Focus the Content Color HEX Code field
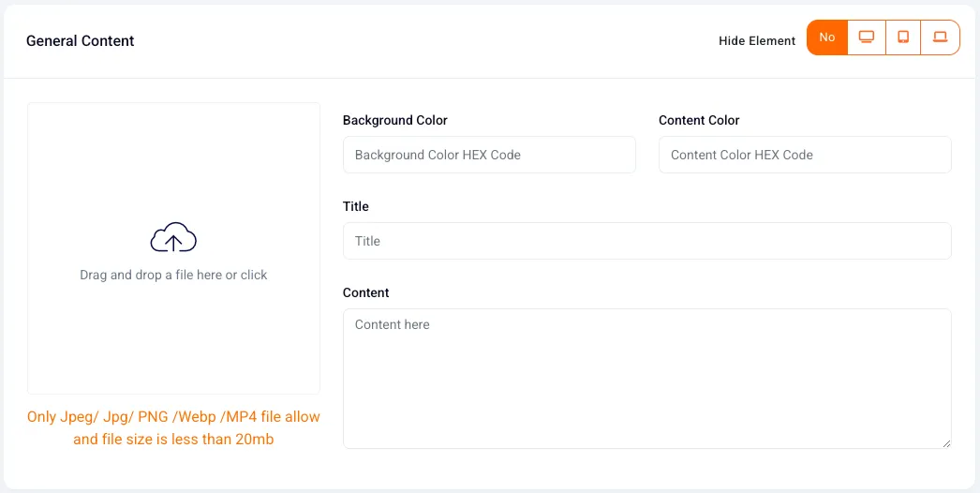This screenshot has width=980, height=493. (805, 155)
